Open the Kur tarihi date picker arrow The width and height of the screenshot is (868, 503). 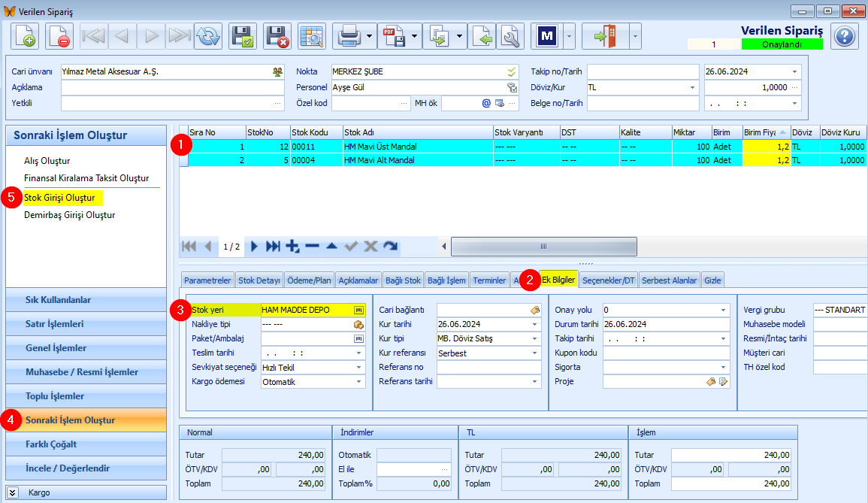pos(535,325)
